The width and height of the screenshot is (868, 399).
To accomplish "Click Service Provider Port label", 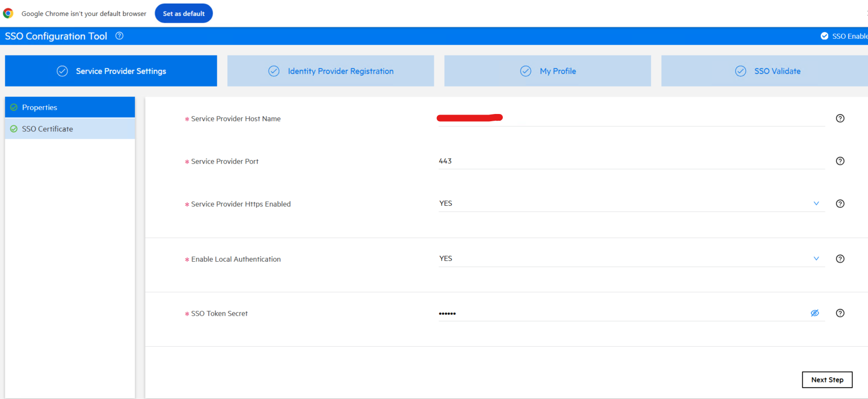I will point(225,161).
